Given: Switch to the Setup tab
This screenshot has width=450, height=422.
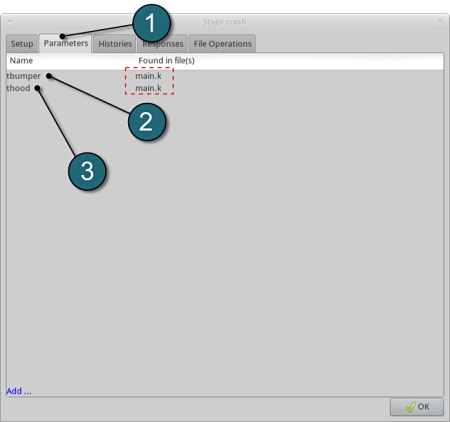Looking at the screenshot, I should pos(22,44).
